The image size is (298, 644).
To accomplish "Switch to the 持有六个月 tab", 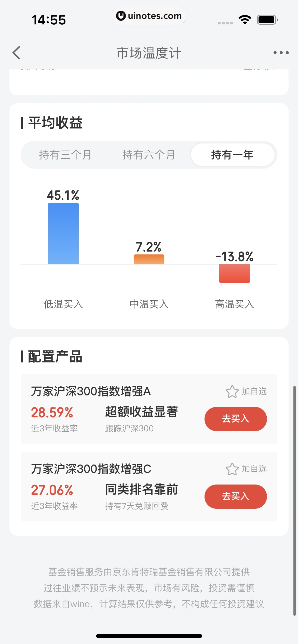I will click(149, 155).
